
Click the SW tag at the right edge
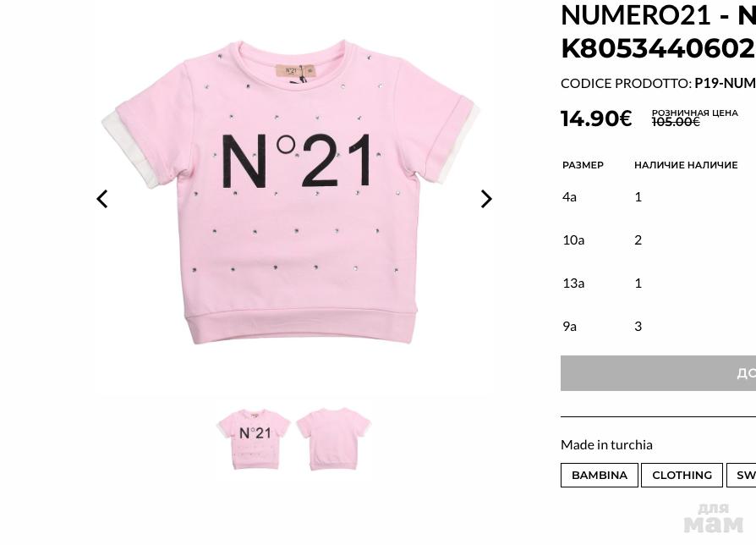(x=742, y=475)
